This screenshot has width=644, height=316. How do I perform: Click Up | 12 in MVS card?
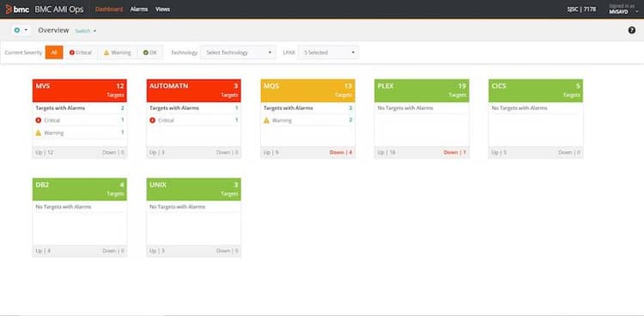[x=45, y=153]
